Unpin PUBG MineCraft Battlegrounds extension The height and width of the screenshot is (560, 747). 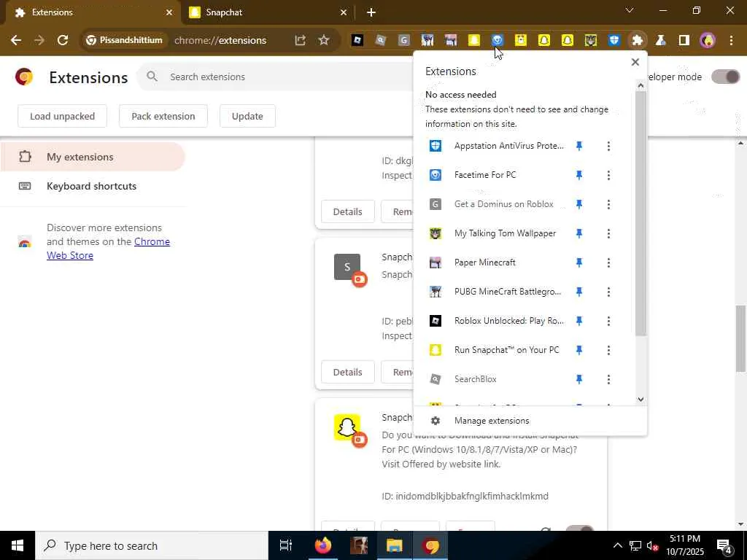(579, 292)
